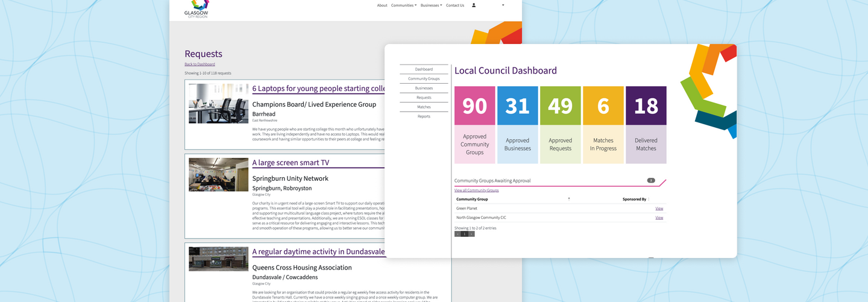Expand the Communities dropdown menu
The height and width of the screenshot is (302, 868).
[403, 5]
